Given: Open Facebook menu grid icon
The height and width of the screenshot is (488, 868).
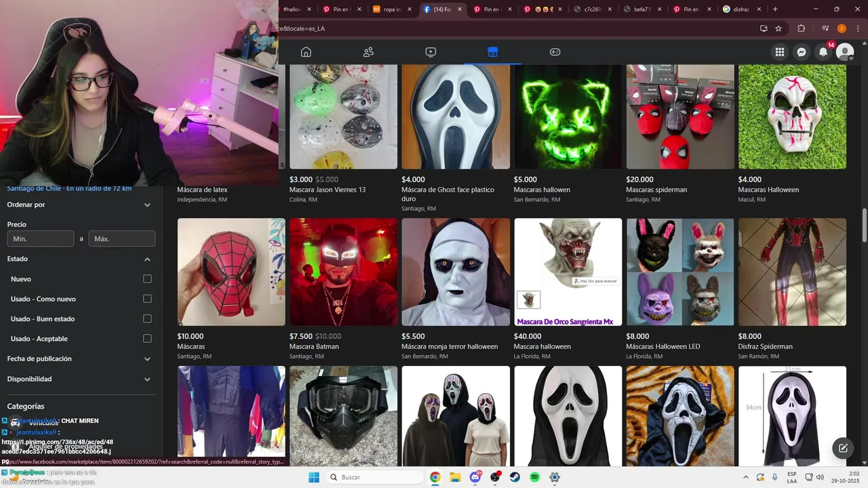Looking at the screenshot, I should tap(780, 52).
